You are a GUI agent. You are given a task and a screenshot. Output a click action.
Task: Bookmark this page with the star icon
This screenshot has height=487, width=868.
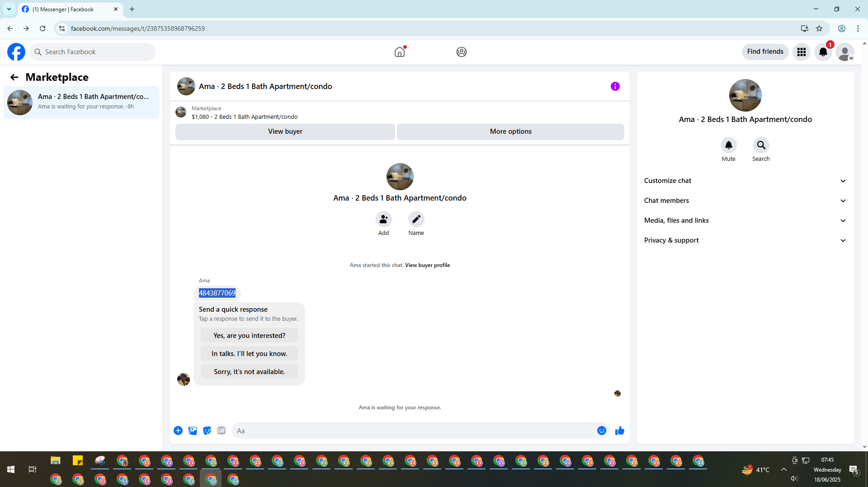point(819,28)
